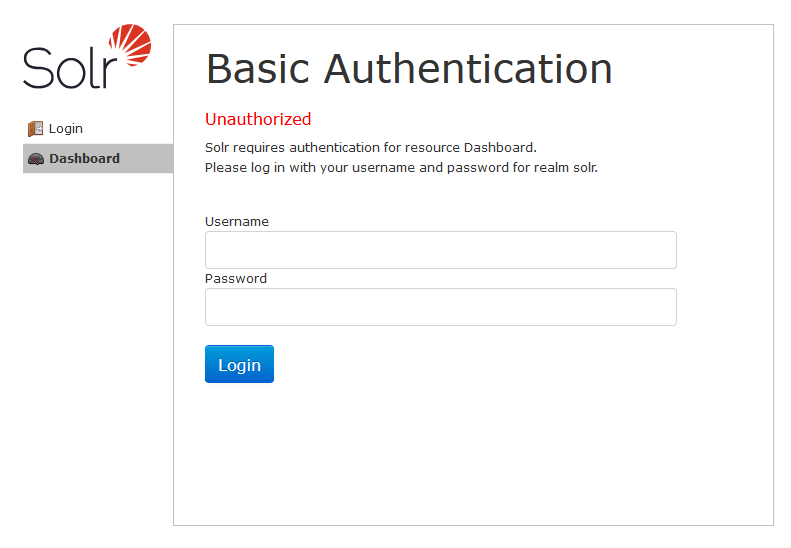The image size is (791, 548).
Task: Click the gauge icon beside Dashboard
Action: click(35, 159)
